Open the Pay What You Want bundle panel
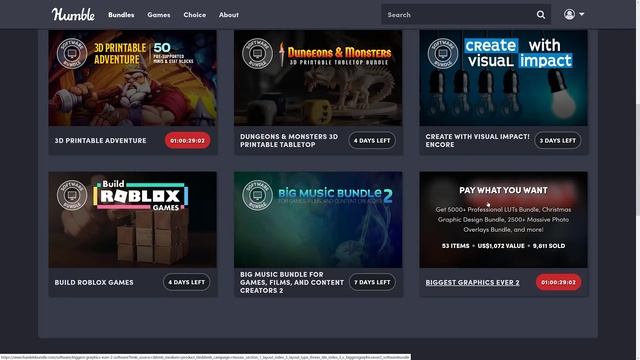The width and height of the screenshot is (640, 360). tap(503, 220)
